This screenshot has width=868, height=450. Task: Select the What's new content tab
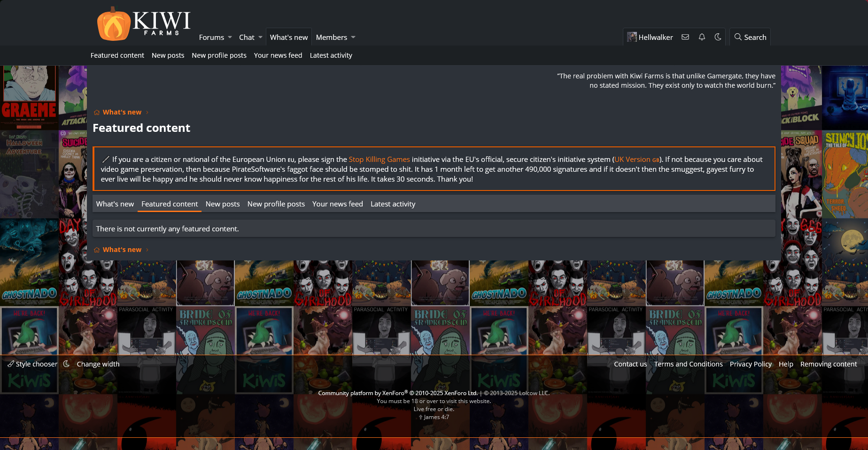point(115,204)
